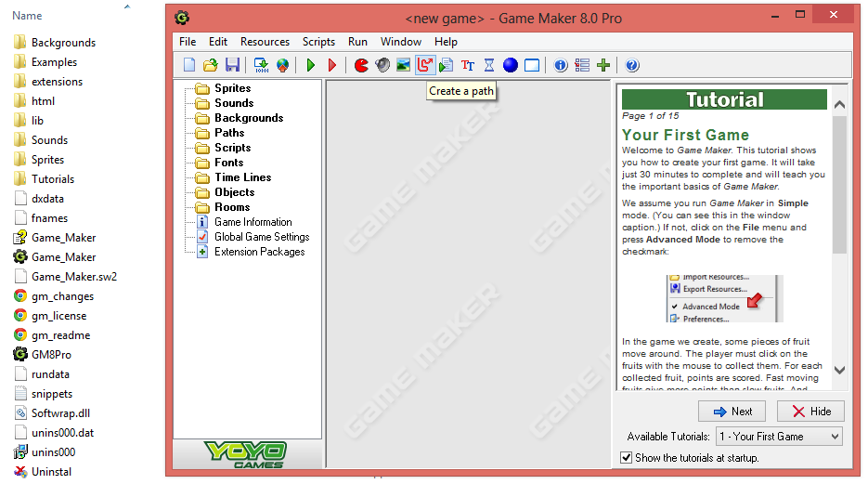Create a new game file from toolbar
868x484 pixels.
189,65
